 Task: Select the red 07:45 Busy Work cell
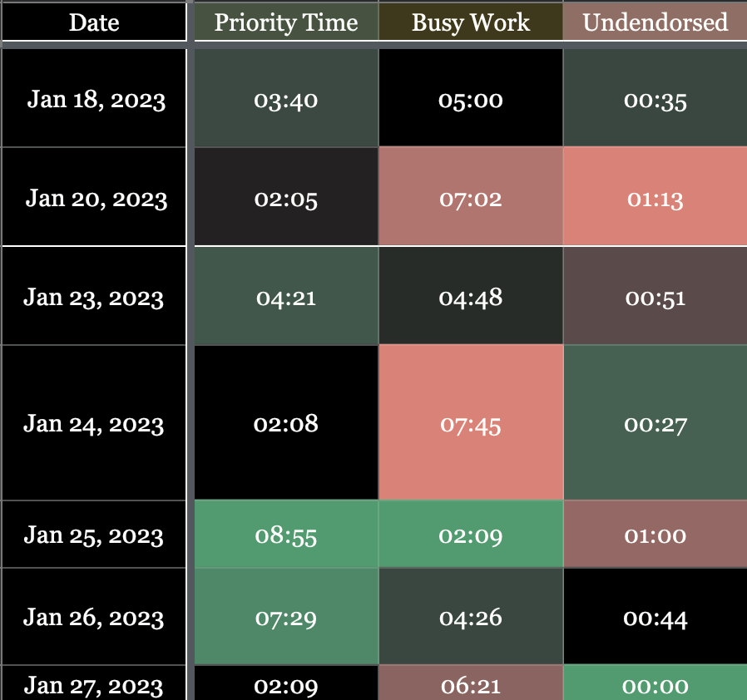471,424
